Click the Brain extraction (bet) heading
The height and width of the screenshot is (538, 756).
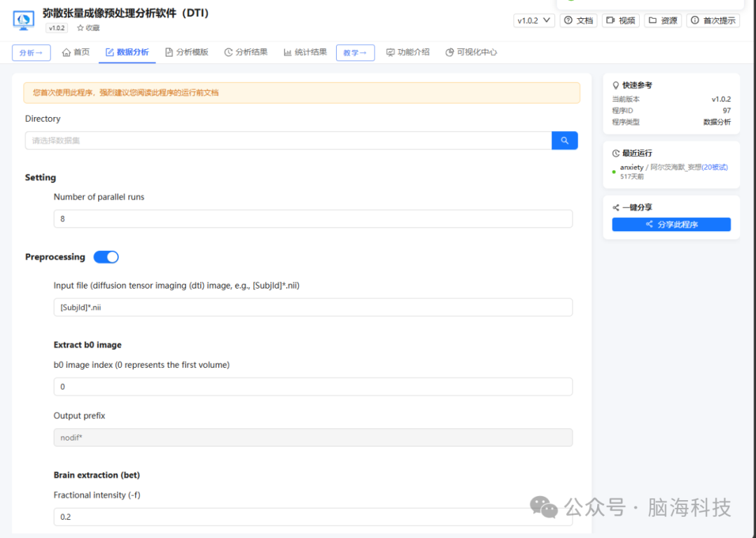point(97,475)
